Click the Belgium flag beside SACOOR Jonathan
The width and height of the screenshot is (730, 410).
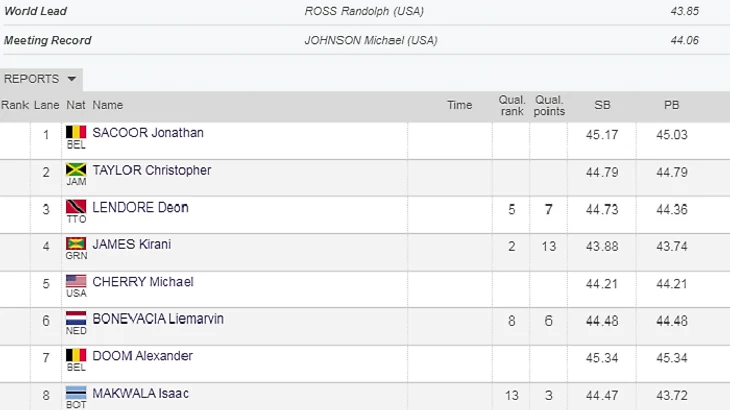tap(76, 132)
